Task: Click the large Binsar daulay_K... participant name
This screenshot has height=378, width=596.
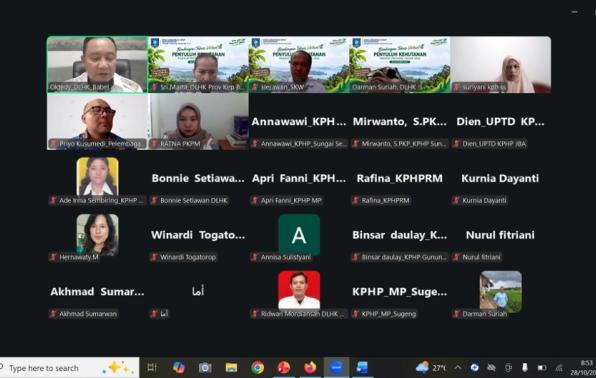Action: pyautogui.click(x=399, y=235)
